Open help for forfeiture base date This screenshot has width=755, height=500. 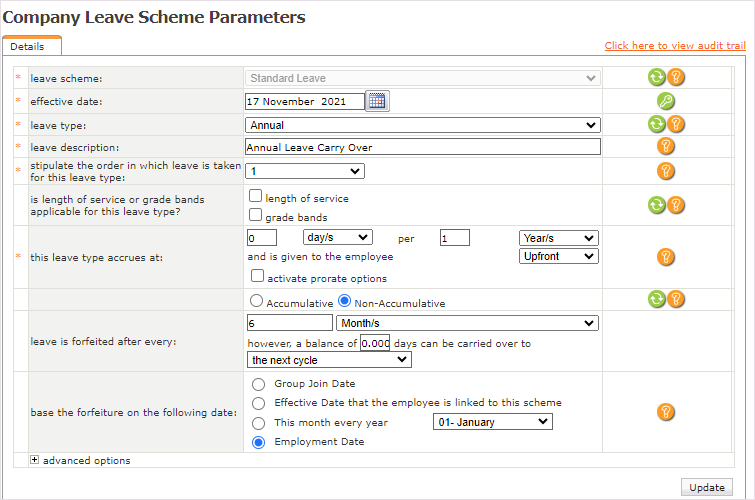[666, 412]
